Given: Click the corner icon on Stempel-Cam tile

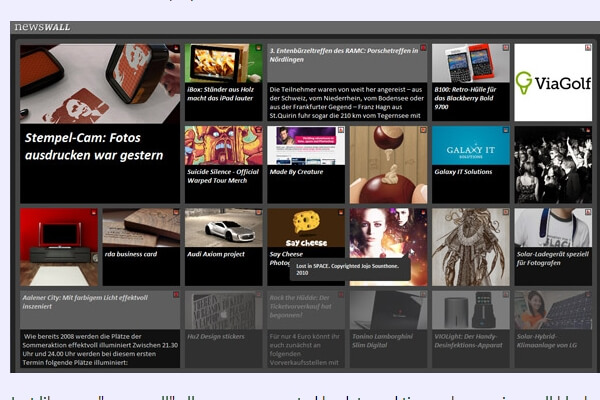Looking at the screenshot, I should 176,48.
